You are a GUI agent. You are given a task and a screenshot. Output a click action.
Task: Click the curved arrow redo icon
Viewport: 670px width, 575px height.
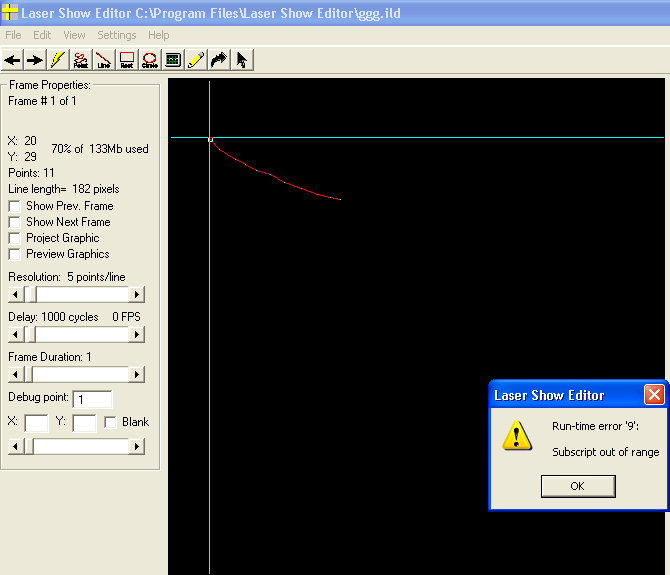pyautogui.click(x=219, y=60)
